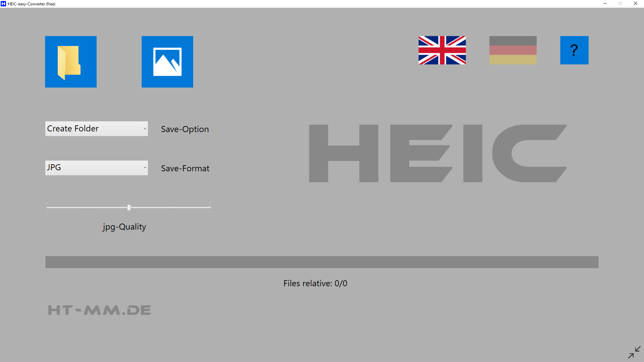
Task: Select JPG from Save-Format dropdown
Action: tap(96, 167)
